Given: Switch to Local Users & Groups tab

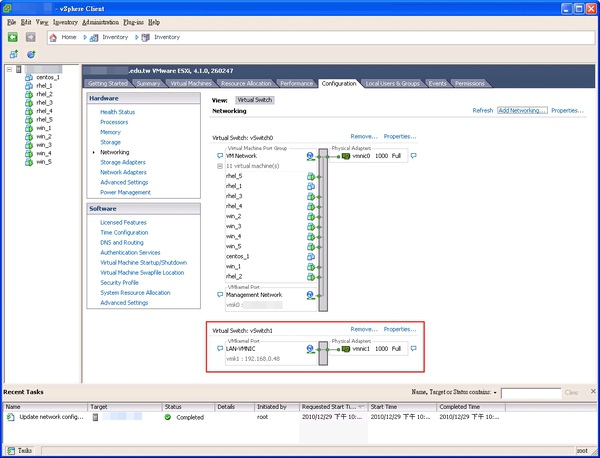Looking at the screenshot, I should 392,83.
